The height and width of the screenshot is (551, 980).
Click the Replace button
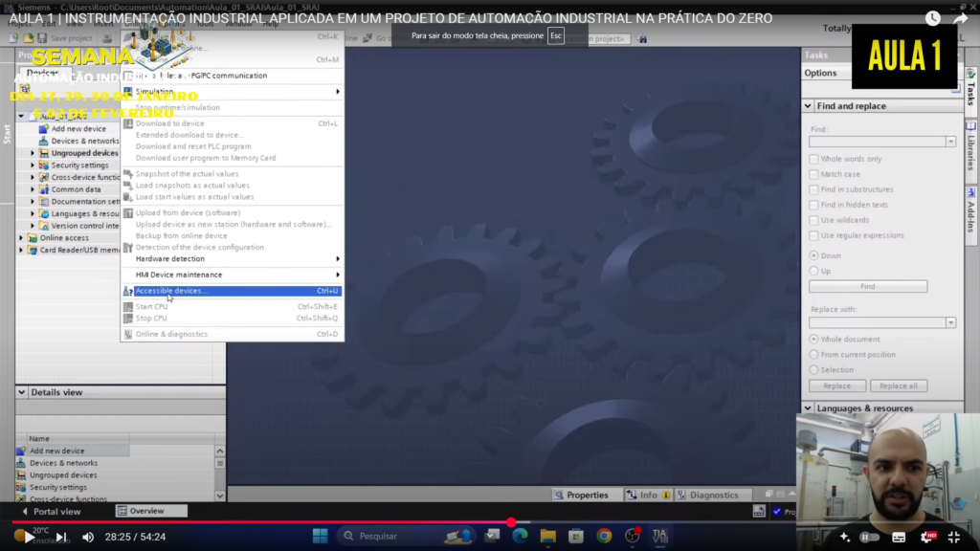tap(836, 386)
